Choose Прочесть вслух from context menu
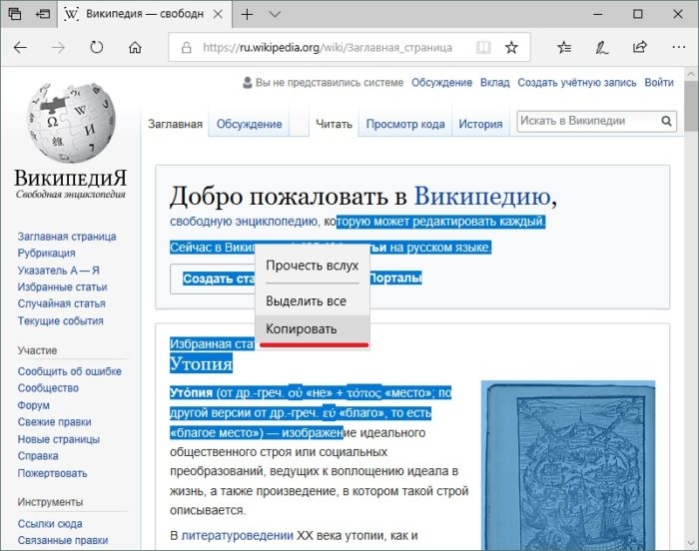 pos(312,266)
